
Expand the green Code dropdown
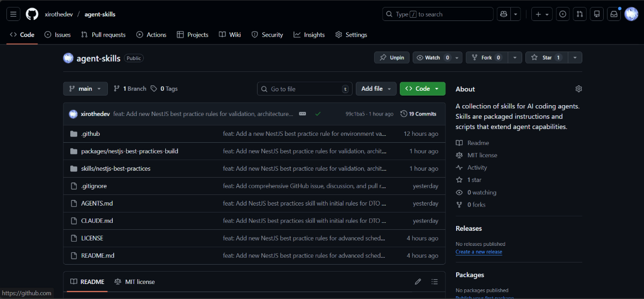coord(422,89)
